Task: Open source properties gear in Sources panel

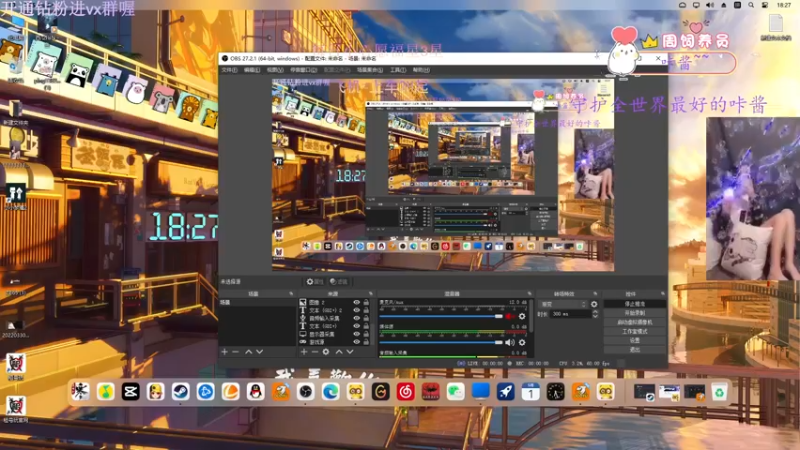Action: (x=326, y=352)
